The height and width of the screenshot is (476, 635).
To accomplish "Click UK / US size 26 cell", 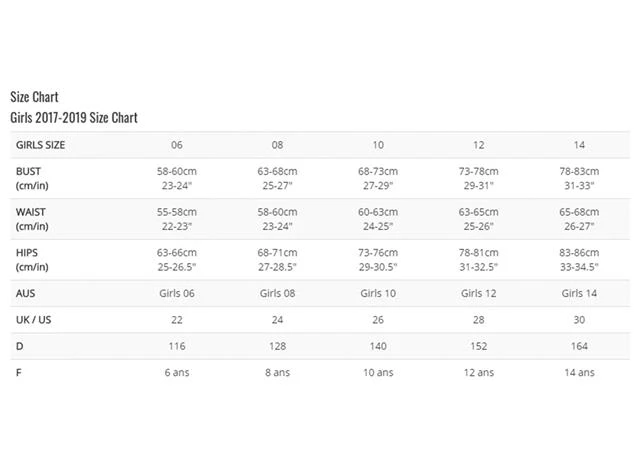I will tap(378, 319).
